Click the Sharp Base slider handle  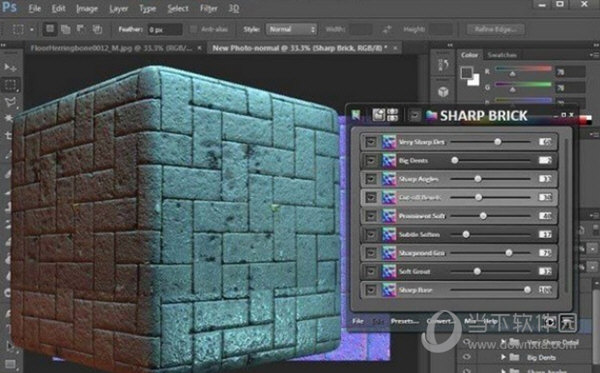[x=527, y=290]
